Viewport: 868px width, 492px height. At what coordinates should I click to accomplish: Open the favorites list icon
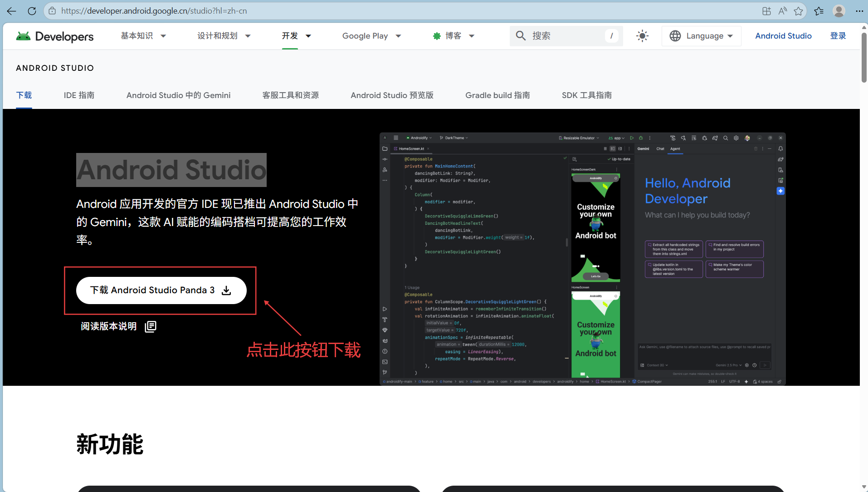coord(819,11)
